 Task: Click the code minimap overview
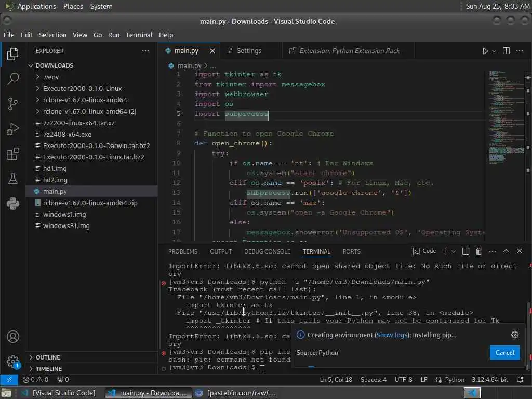pos(506,117)
